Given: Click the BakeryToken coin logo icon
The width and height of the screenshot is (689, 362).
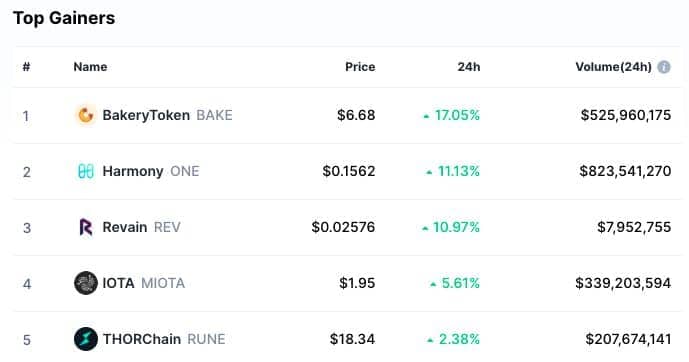Looking at the screenshot, I should [x=86, y=115].
